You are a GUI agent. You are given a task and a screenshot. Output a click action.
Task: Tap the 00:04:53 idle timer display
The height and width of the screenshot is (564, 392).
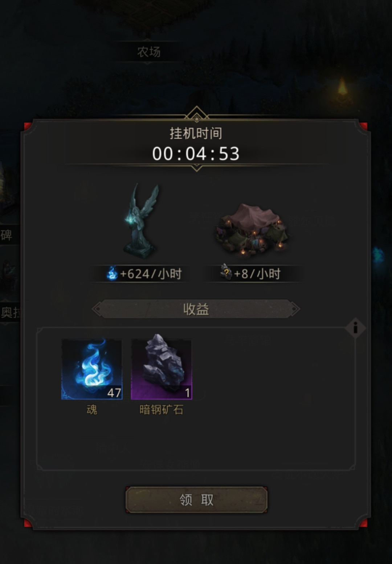(x=196, y=154)
